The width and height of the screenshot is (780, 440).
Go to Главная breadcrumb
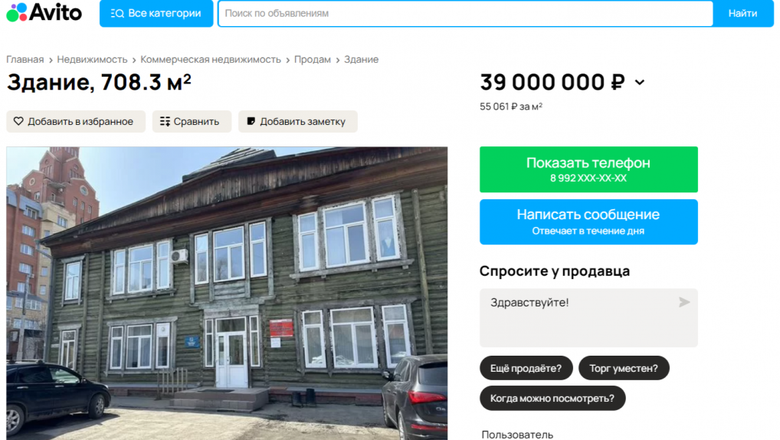pos(25,59)
